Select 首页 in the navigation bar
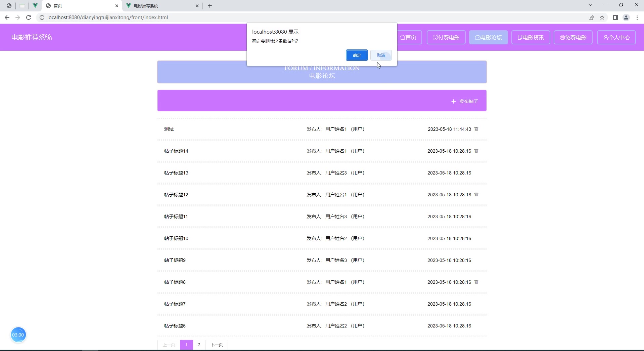The image size is (644, 351). coord(410,37)
